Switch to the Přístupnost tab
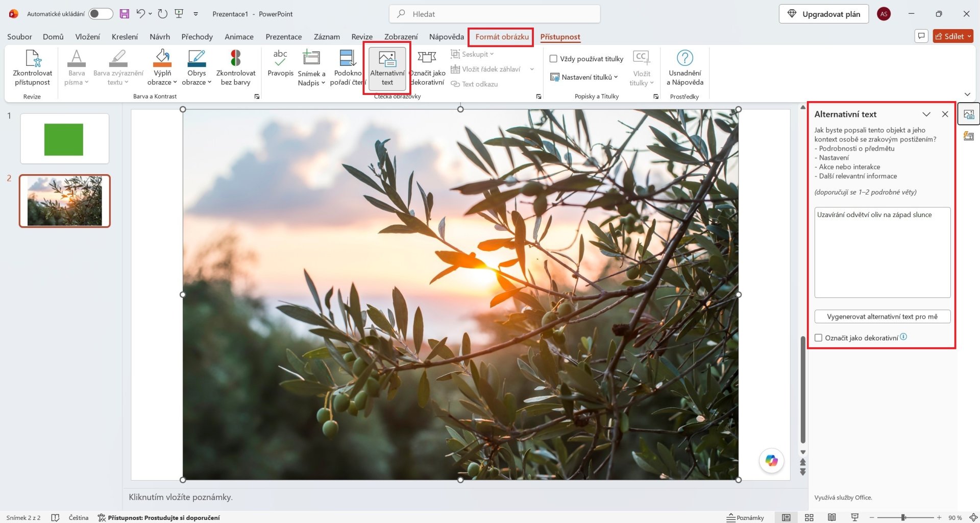Screen dimensions: 980x523 (560, 37)
